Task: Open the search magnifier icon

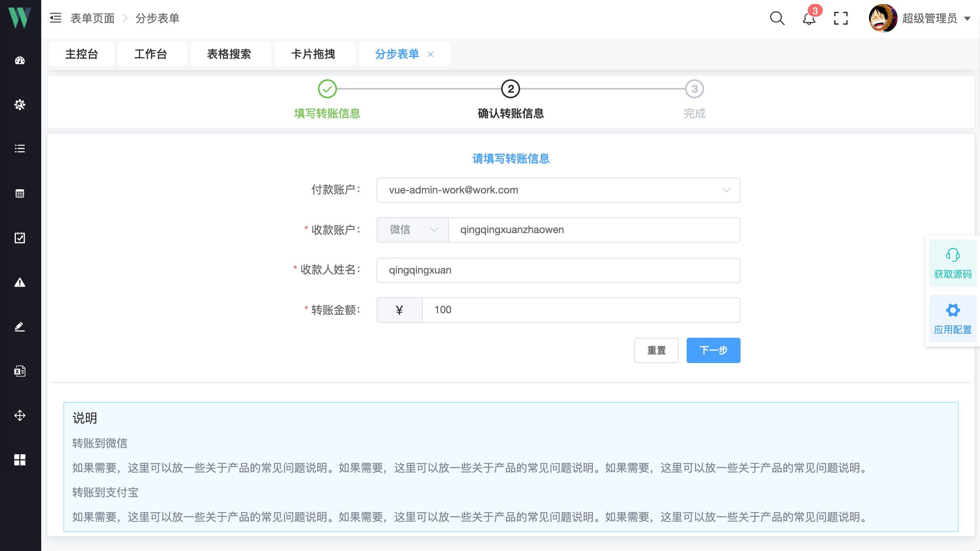Action: click(777, 18)
